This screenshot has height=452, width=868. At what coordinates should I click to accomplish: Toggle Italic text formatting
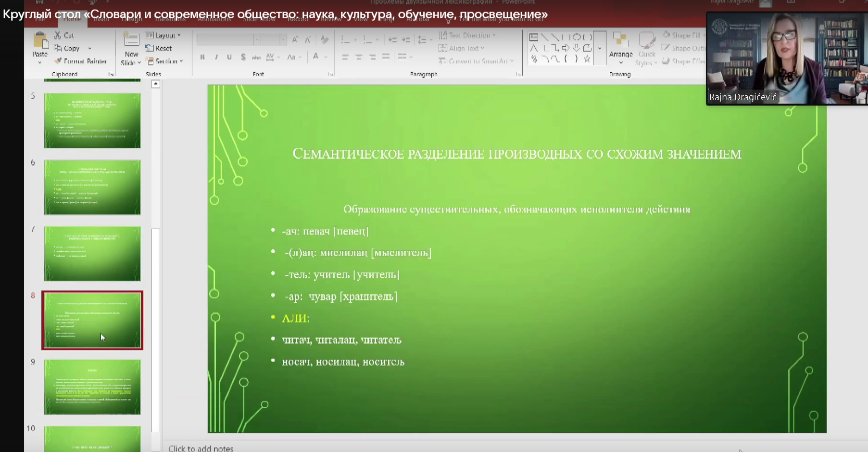216,57
